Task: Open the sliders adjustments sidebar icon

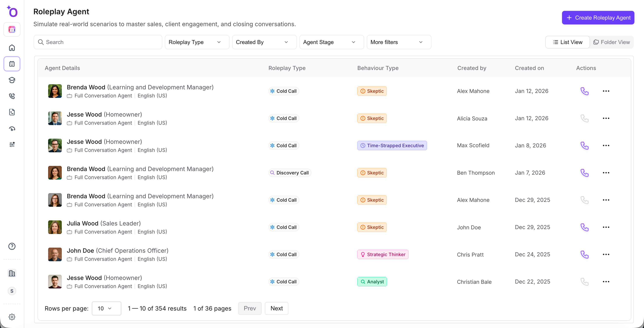Action: (x=12, y=144)
